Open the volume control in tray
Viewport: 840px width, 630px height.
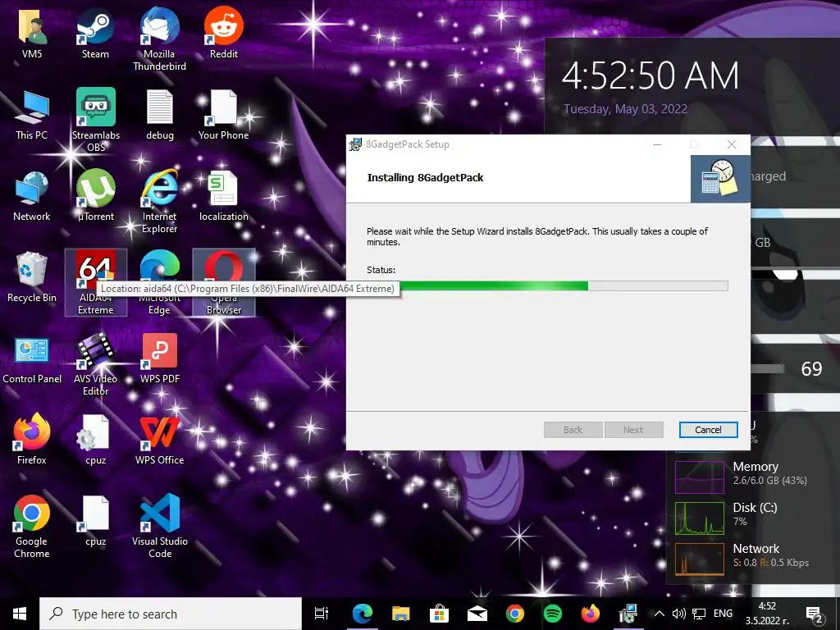(x=678, y=614)
